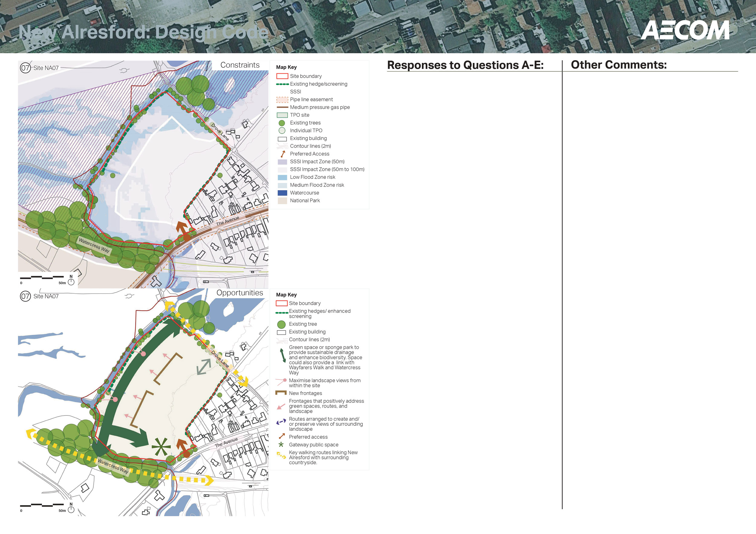
Task: Click the Low Flood Zone risk swatch
Action: 282,177
